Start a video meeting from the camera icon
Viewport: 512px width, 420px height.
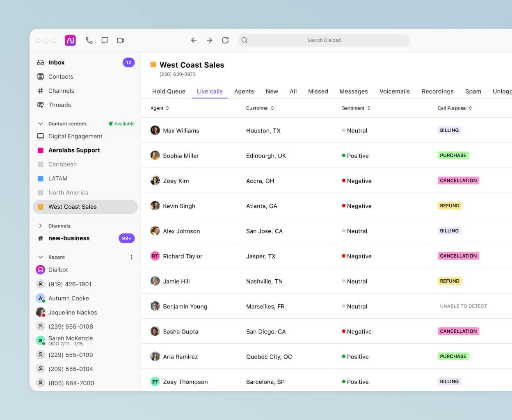pyautogui.click(x=120, y=40)
